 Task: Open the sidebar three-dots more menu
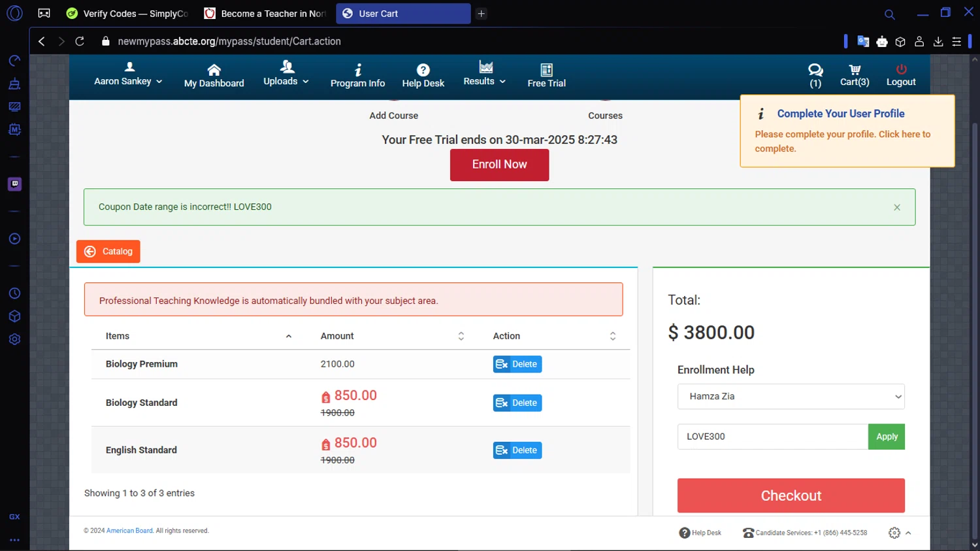(14, 540)
